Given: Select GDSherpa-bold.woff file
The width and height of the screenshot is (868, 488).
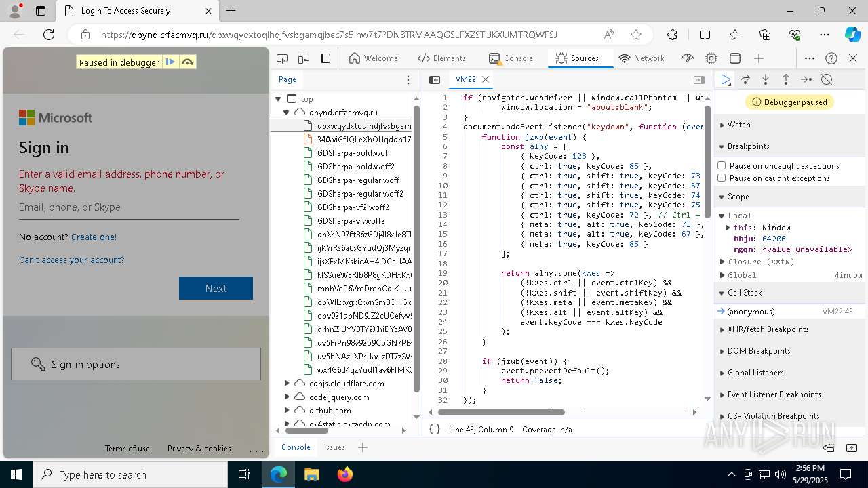Looking at the screenshot, I should pos(353,153).
